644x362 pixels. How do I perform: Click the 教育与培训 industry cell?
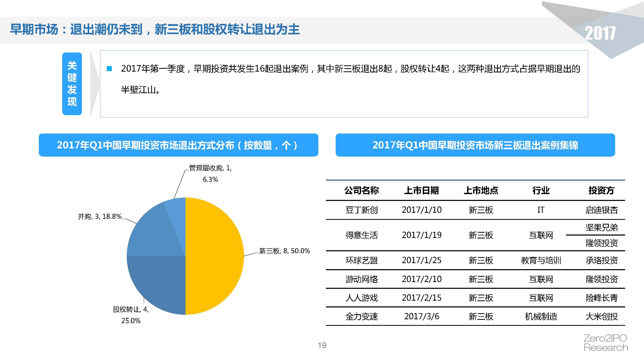pos(541,260)
